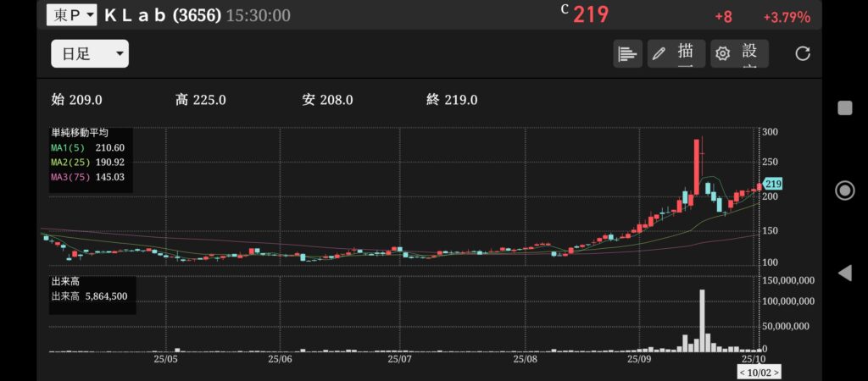This screenshot has width=868, height=381.
Task: Expand the 日足 timeframe dropdown
Action: tap(90, 54)
